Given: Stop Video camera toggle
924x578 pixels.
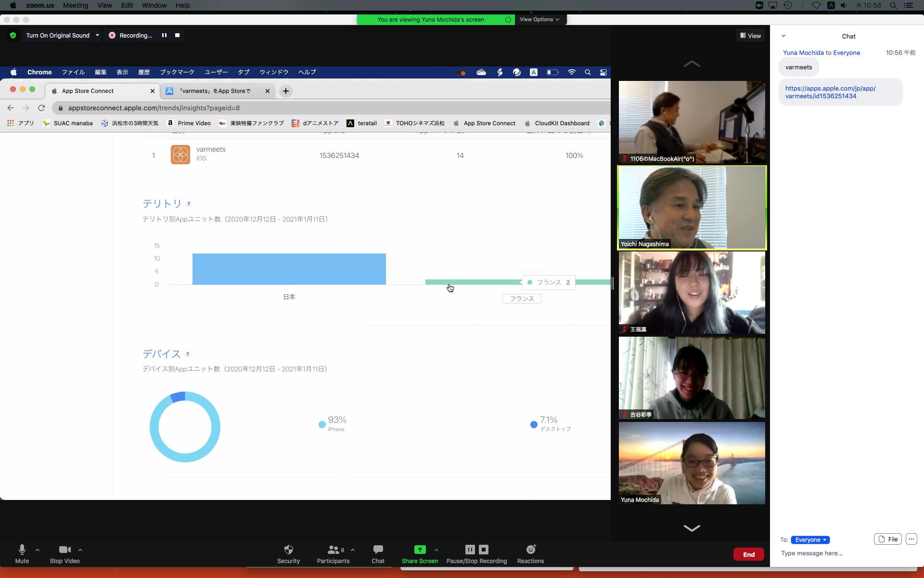Looking at the screenshot, I should tap(64, 550).
